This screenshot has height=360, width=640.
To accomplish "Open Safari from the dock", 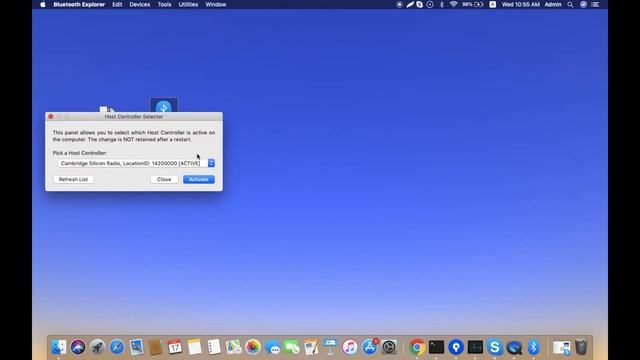I will [x=117, y=347].
